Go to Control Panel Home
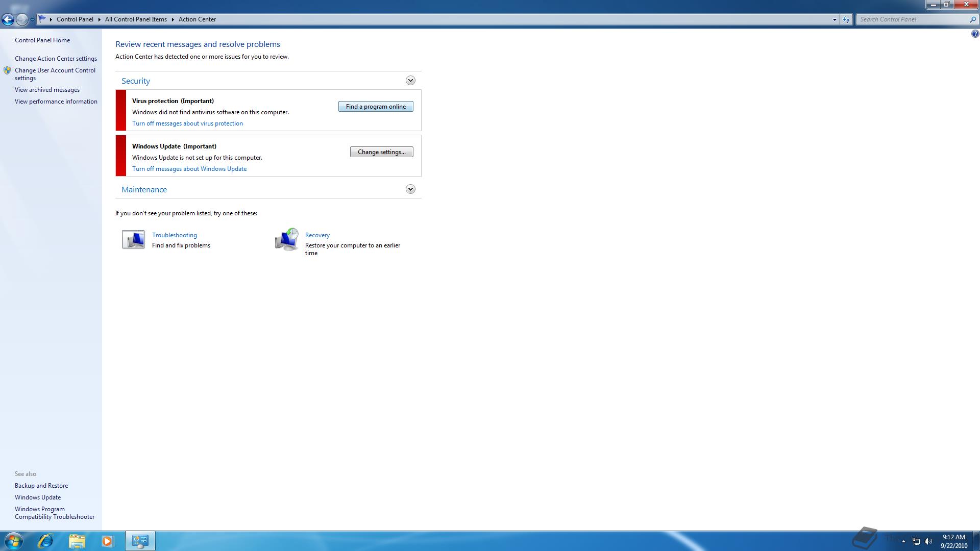The height and width of the screenshot is (551, 980). pos(42,40)
